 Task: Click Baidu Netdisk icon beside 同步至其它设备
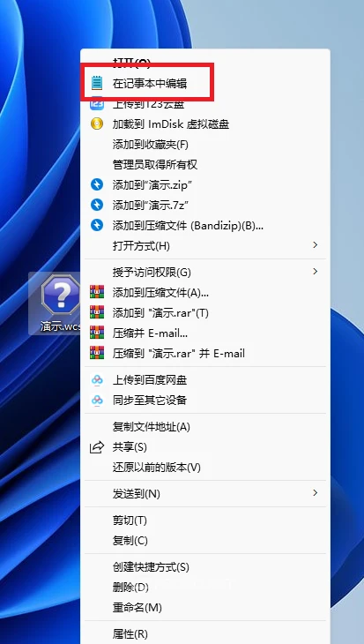[x=97, y=400]
